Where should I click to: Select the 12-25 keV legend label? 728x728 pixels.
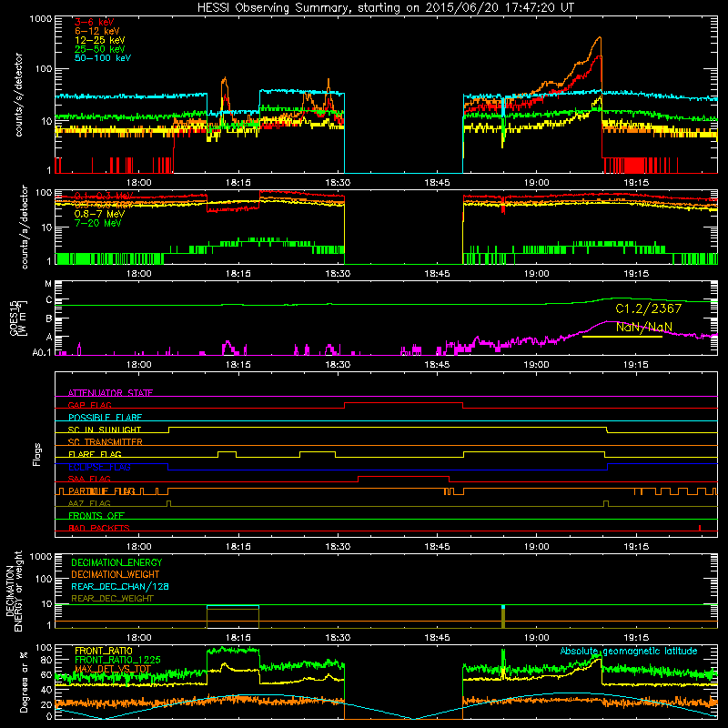[x=99, y=40]
